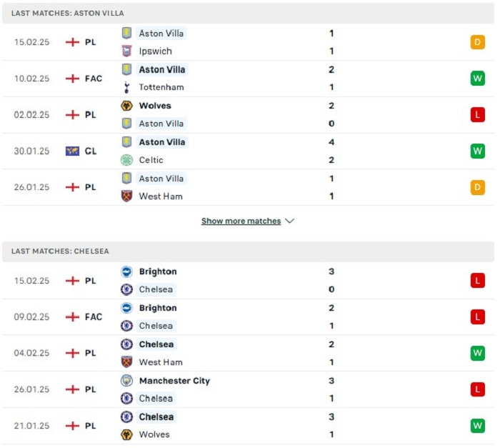
Task: Open the Chelsea vs West Ham match row
Action: pyautogui.click(x=248, y=353)
